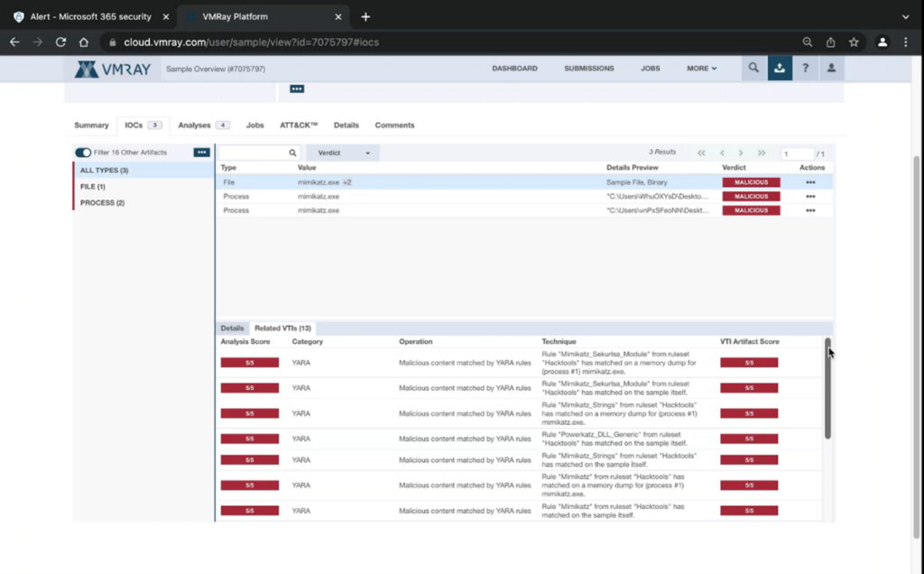Click the browser address bar URL
Image resolution: width=924 pixels, height=574 pixels.
[251, 42]
